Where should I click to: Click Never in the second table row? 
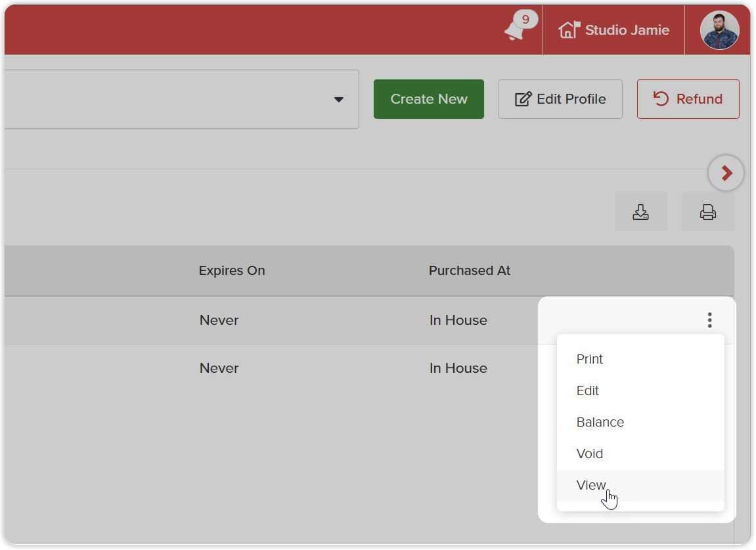[219, 368]
